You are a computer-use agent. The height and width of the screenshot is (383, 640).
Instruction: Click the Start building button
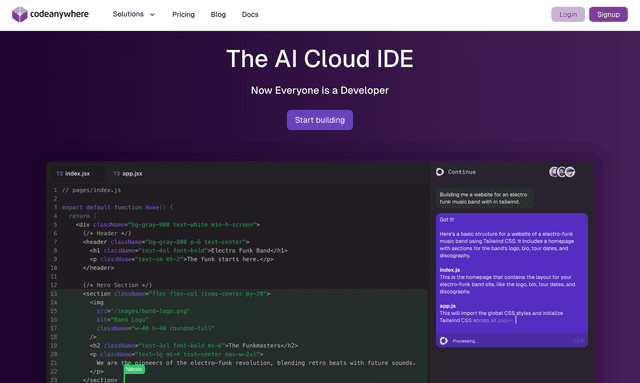[320, 120]
